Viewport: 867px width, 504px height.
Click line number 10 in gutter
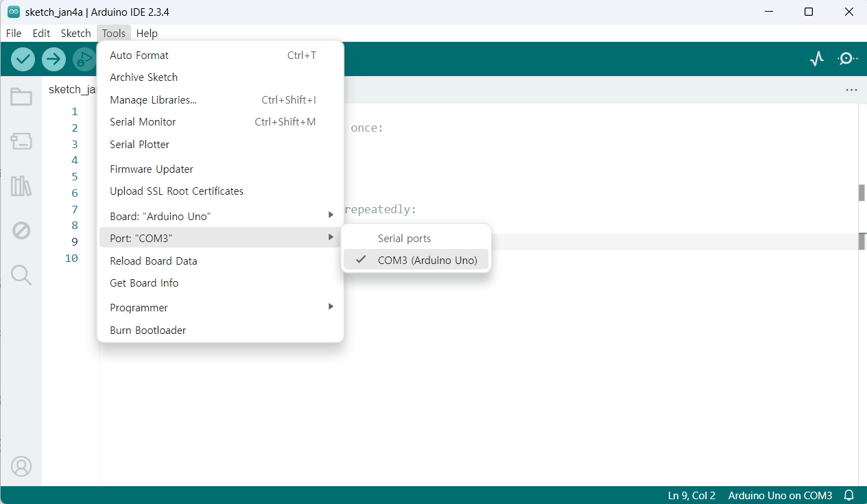[71, 259]
